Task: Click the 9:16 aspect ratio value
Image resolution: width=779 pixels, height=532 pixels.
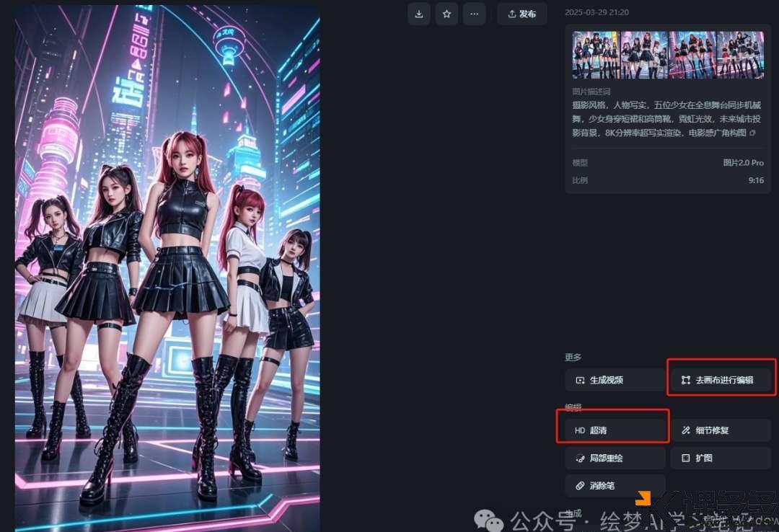Action: tap(755, 180)
